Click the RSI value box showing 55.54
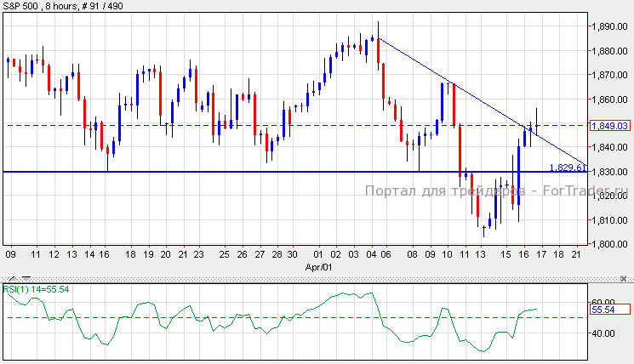 tap(609, 310)
